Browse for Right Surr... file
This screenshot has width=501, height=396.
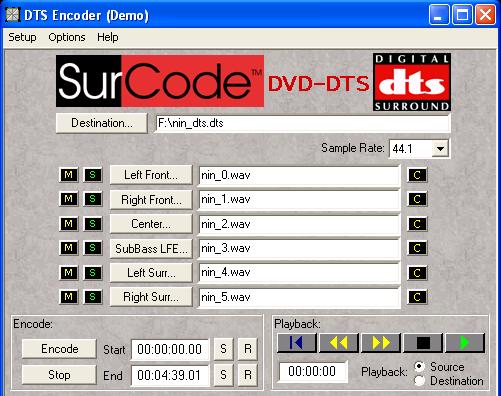point(151,297)
